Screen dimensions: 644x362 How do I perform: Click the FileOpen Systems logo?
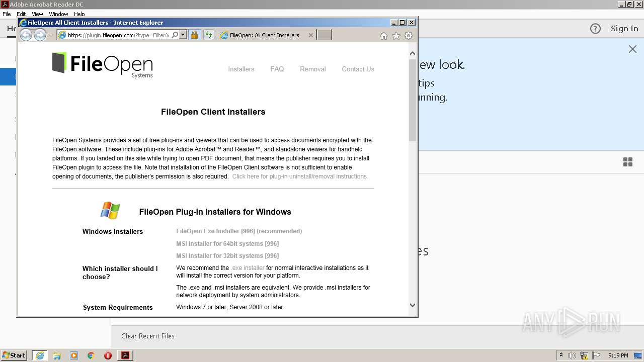pos(103,65)
